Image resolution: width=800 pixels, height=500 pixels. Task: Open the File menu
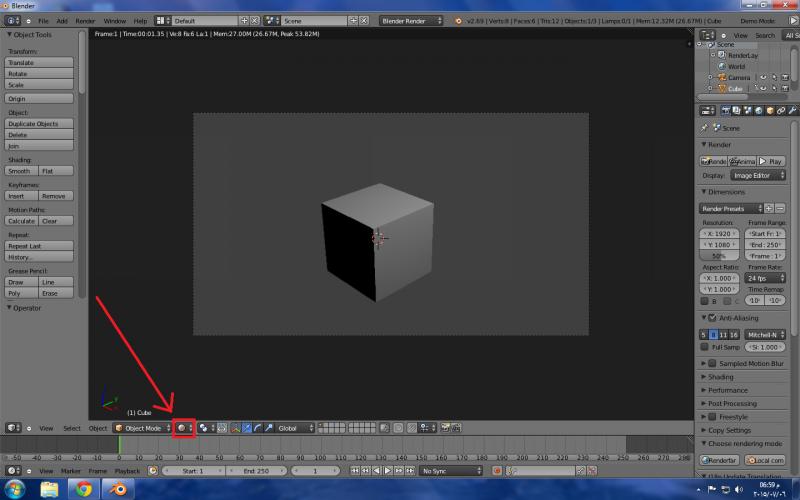tap(43, 21)
